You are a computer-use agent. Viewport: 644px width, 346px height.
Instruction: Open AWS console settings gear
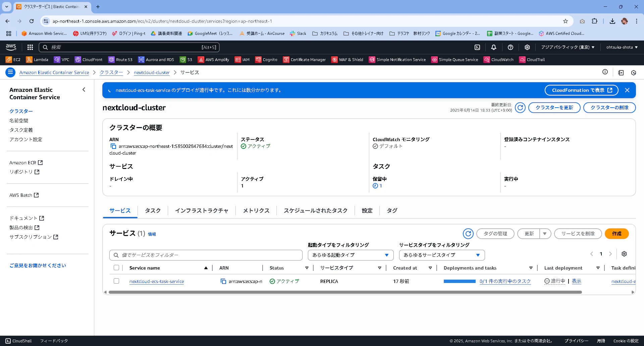pos(527,47)
